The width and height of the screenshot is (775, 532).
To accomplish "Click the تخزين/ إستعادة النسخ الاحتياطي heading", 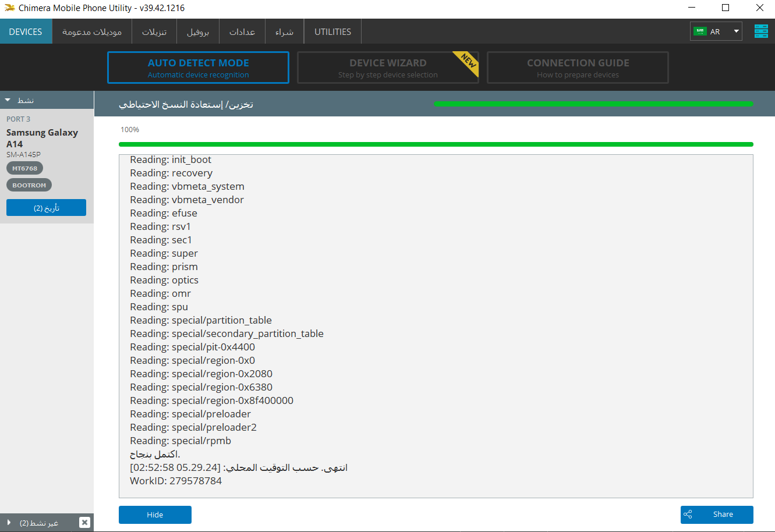I will click(x=186, y=105).
